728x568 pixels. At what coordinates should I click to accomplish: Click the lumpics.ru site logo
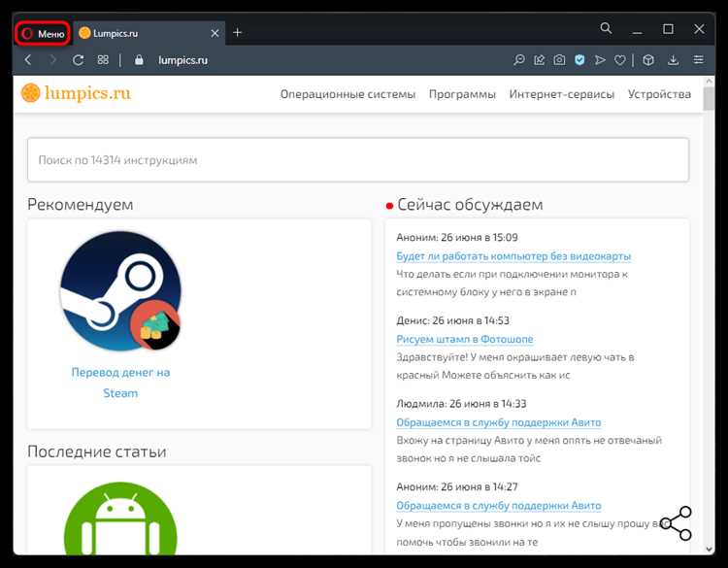[x=76, y=93]
